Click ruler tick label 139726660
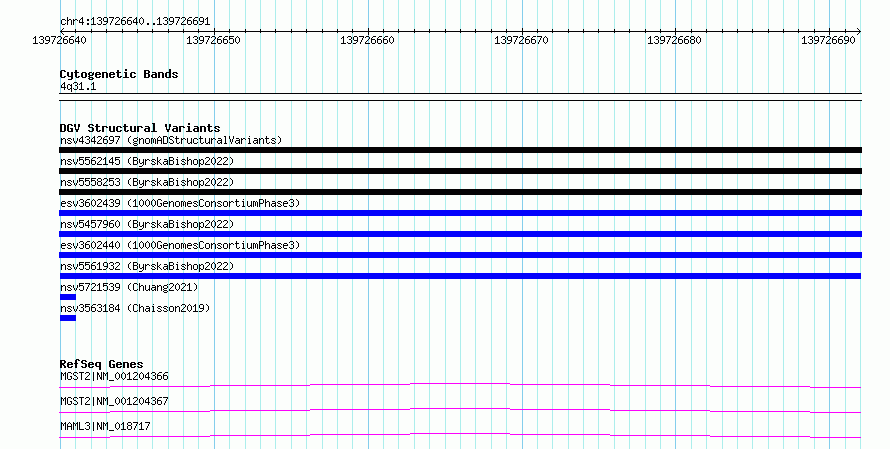 pyautogui.click(x=367, y=40)
